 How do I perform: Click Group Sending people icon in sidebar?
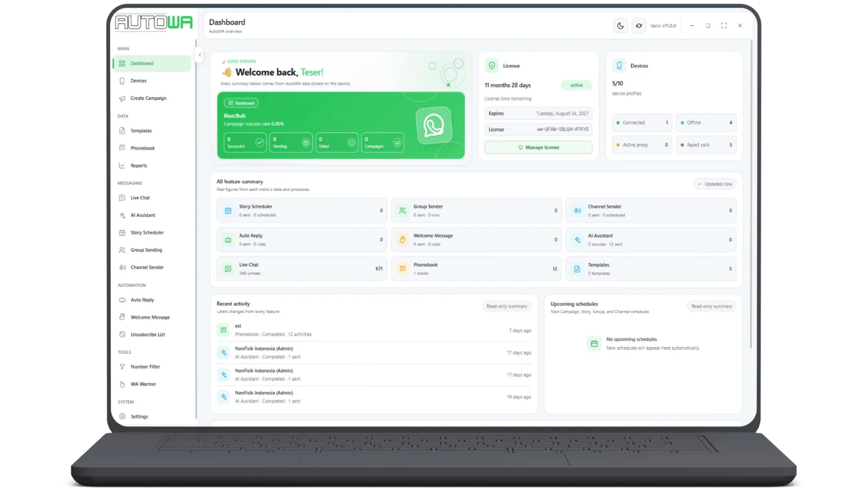pyautogui.click(x=122, y=250)
